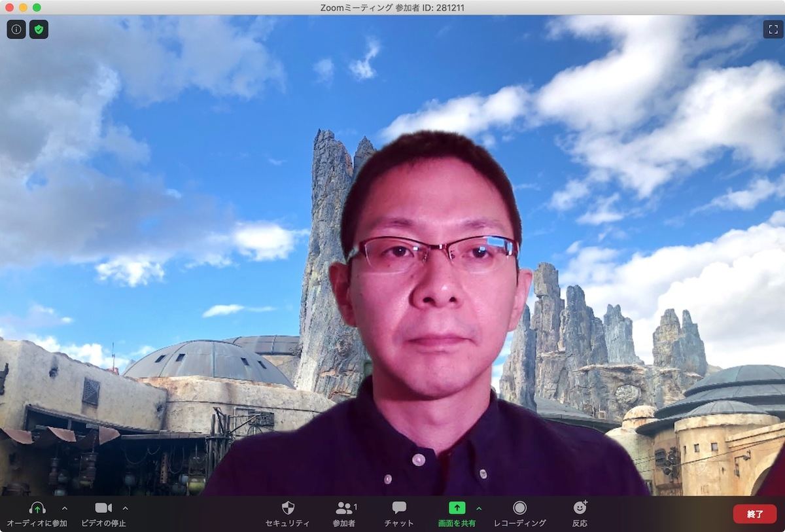Open the meeting information icon

[x=16, y=29]
